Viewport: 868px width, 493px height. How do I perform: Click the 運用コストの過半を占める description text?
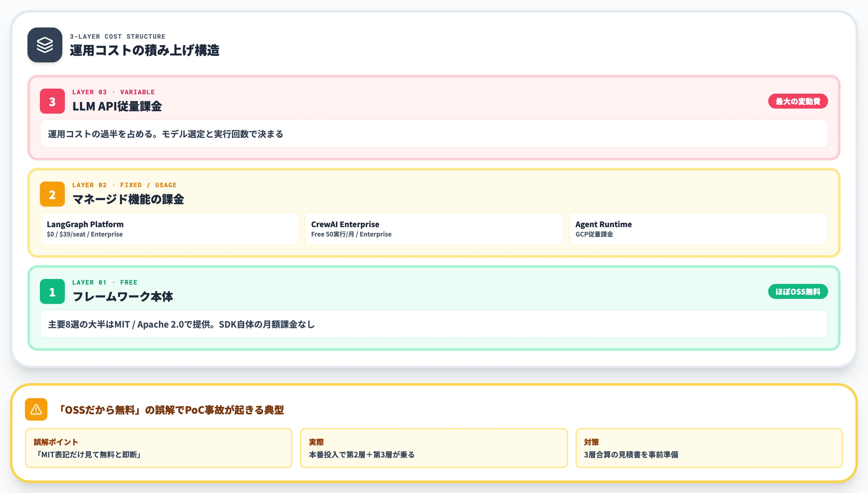coord(166,134)
